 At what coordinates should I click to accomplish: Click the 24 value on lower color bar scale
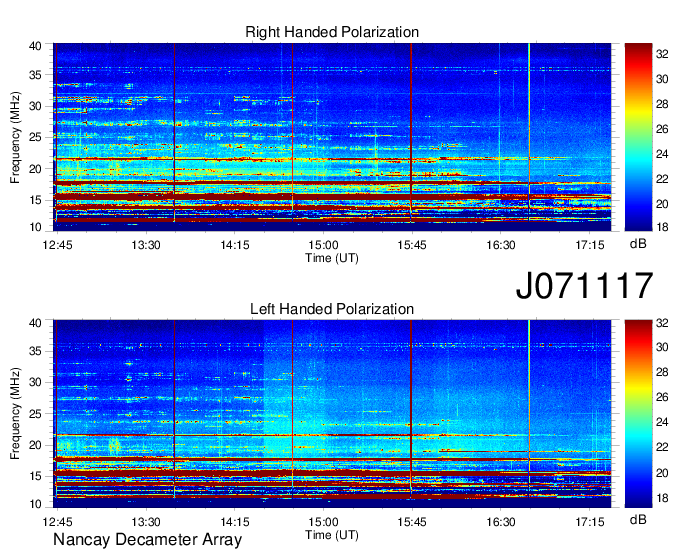coord(662,422)
